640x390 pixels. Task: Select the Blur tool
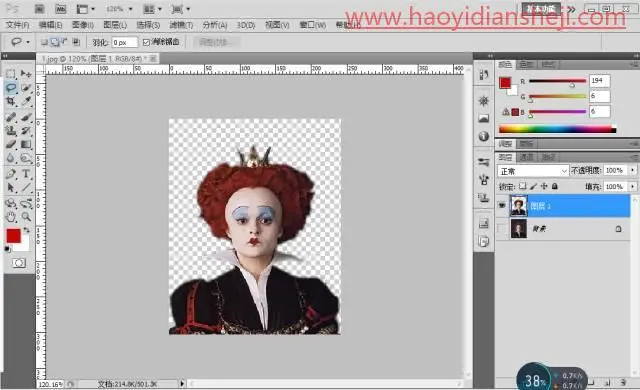tap(11, 158)
